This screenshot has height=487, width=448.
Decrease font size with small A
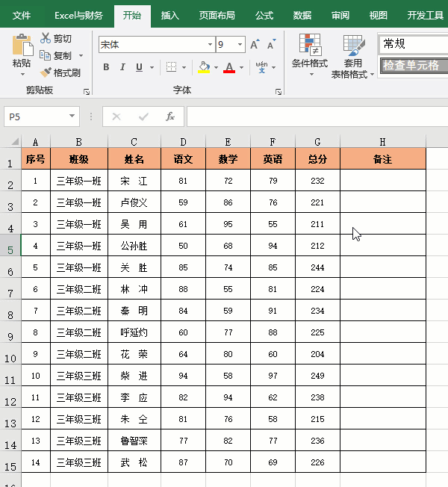(x=271, y=45)
